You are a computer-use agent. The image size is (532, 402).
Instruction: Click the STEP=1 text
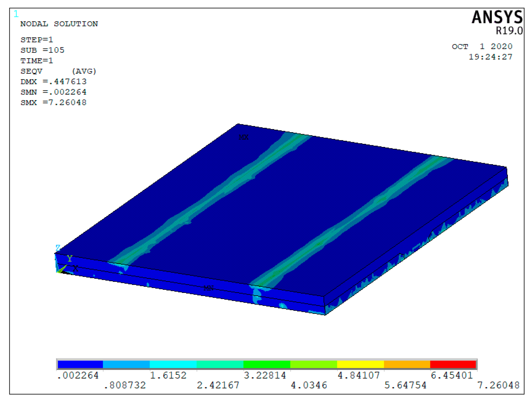click(x=37, y=40)
